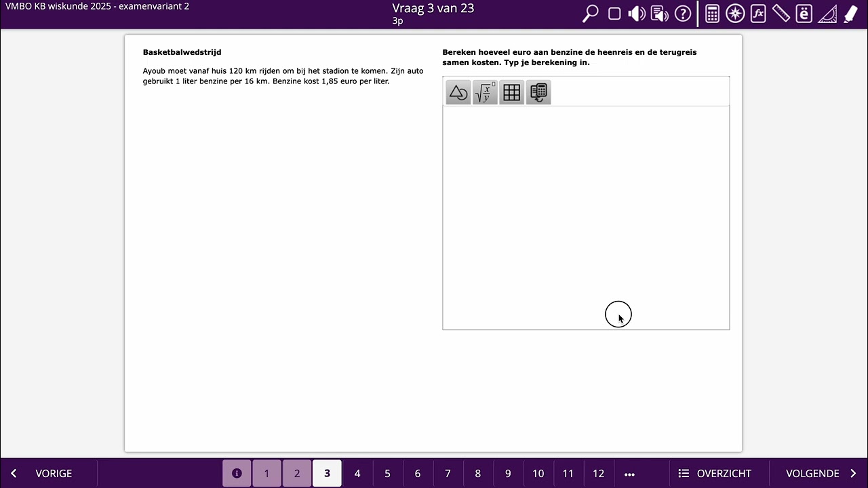Click the '3p' points label
Screen dimensions: 868x488
pyautogui.click(x=397, y=21)
